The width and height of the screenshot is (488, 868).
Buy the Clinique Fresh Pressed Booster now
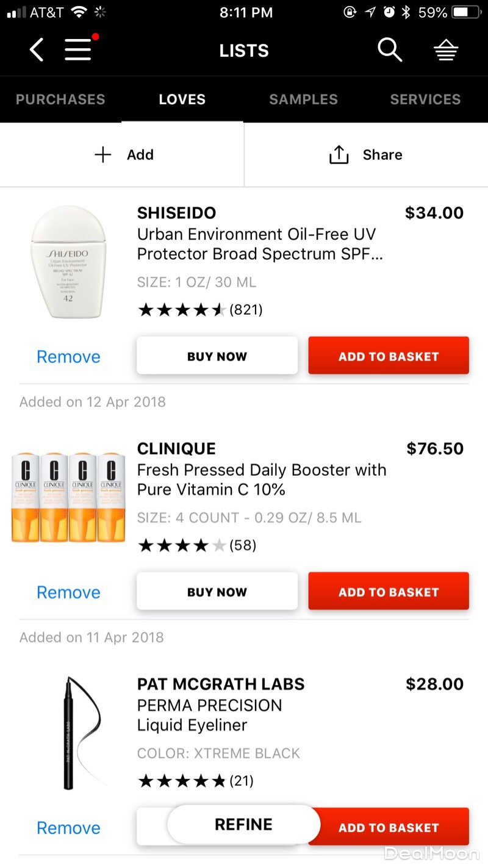(x=217, y=591)
